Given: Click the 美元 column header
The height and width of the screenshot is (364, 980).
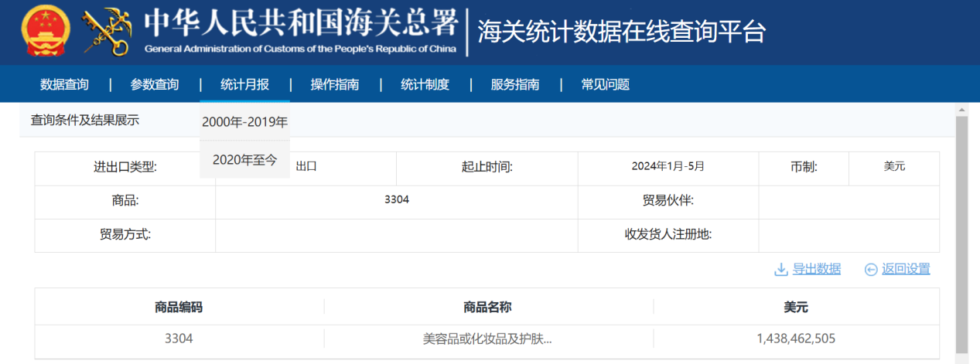Looking at the screenshot, I should point(796,307).
